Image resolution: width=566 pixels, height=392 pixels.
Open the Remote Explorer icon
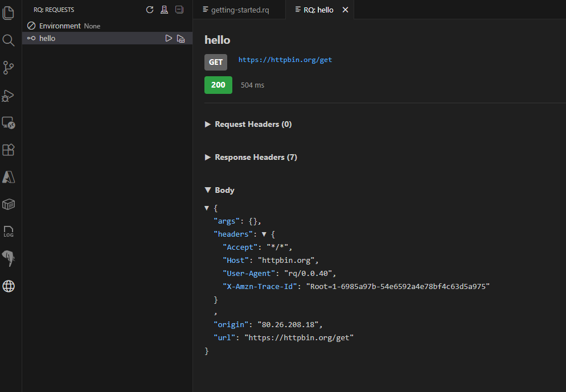(9, 122)
